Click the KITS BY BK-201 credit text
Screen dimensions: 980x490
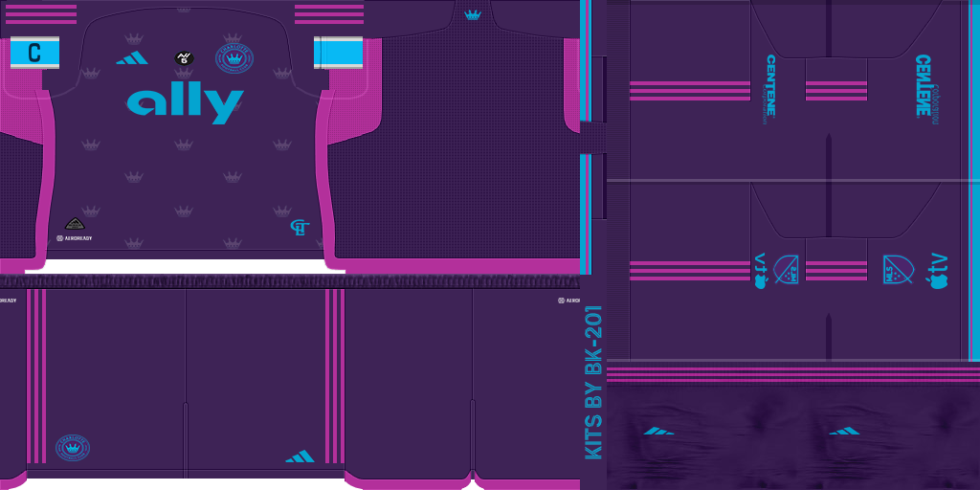pos(593,382)
